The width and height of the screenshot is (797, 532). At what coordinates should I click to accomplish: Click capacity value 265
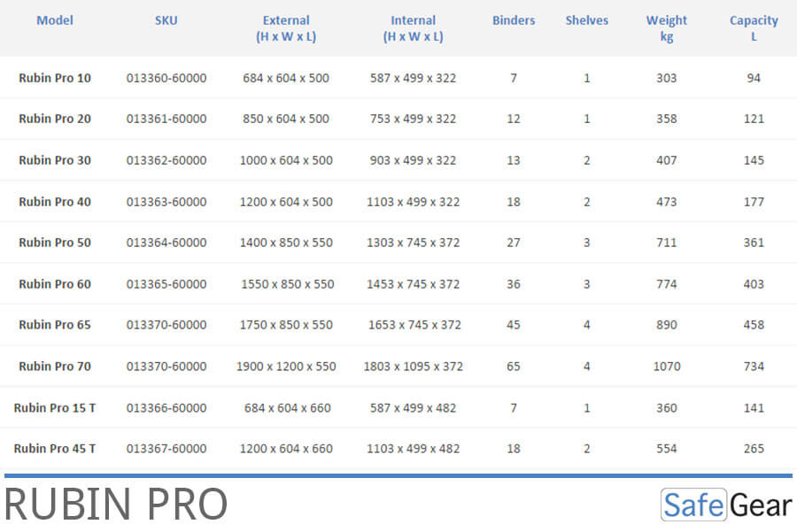click(x=754, y=449)
